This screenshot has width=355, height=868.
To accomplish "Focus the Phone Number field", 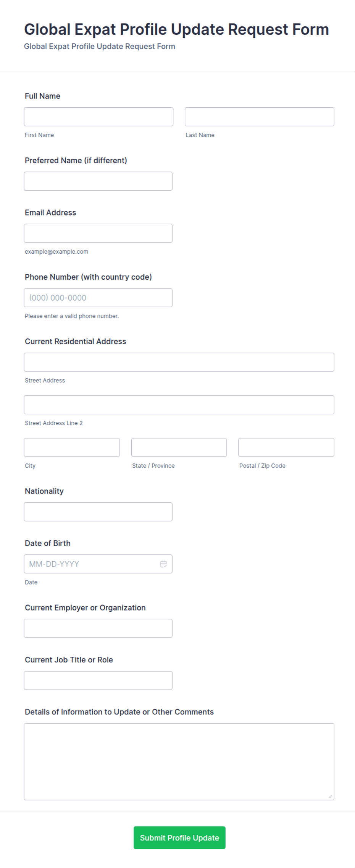I will pos(98,298).
